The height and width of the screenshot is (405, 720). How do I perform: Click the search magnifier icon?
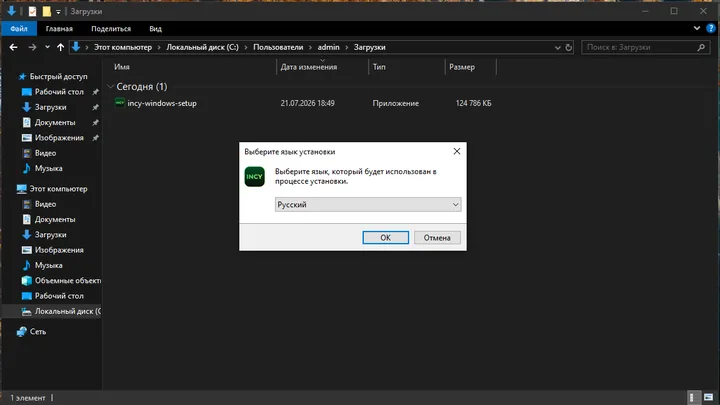[701, 47]
